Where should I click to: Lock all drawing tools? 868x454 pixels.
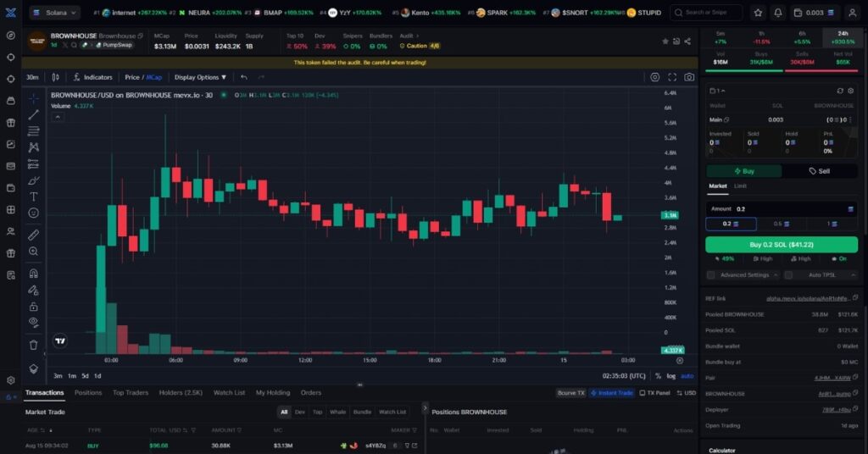(34, 307)
